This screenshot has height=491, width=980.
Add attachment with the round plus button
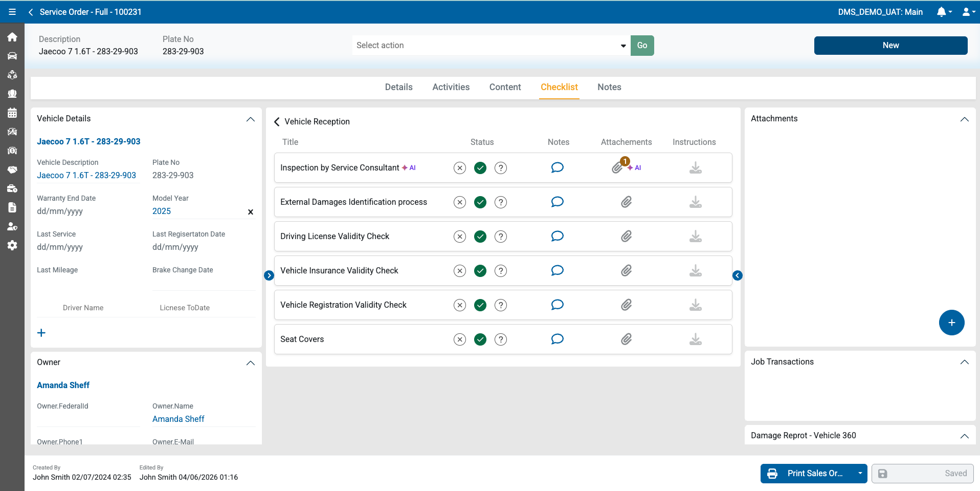951,323
